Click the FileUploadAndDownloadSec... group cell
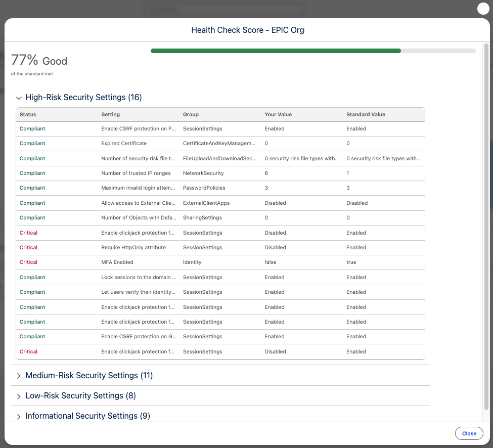 219,158
